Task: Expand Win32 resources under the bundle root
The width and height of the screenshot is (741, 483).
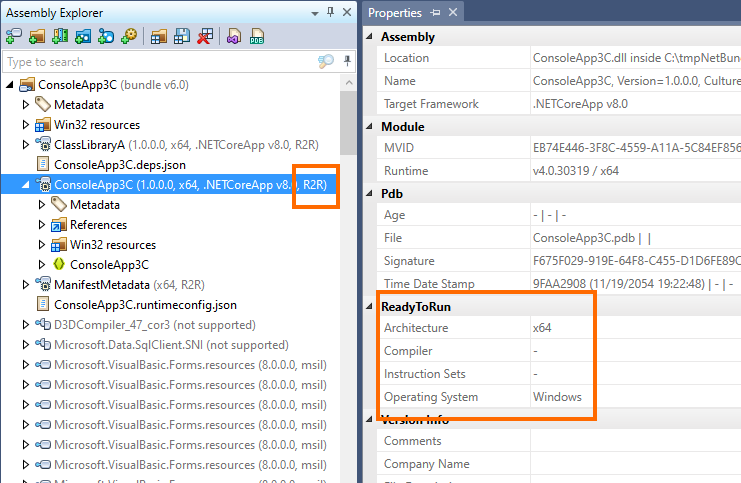Action: (26, 125)
